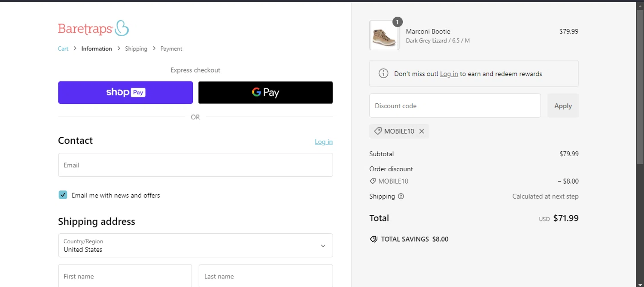Go back to Cart breadcrumb

63,49
